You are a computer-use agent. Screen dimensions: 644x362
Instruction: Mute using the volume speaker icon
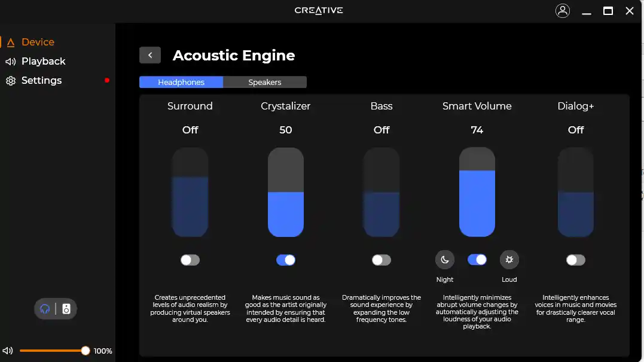coord(8,351)
